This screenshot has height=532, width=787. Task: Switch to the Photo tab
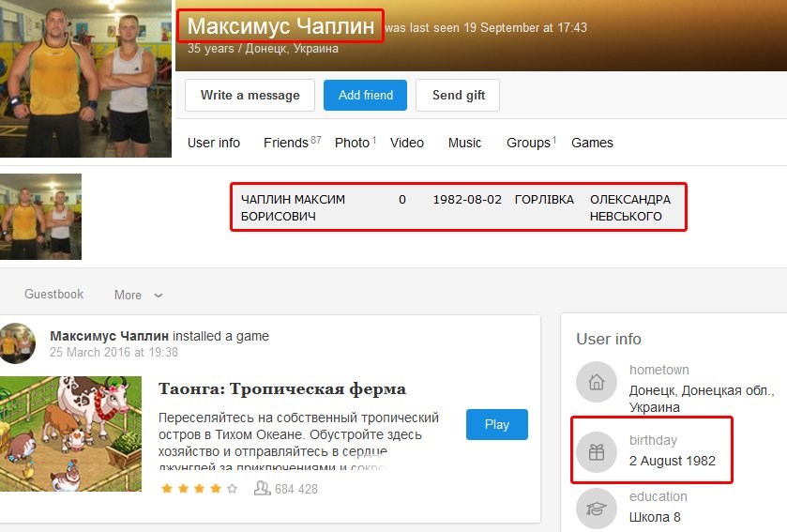(x=356, y=143)
